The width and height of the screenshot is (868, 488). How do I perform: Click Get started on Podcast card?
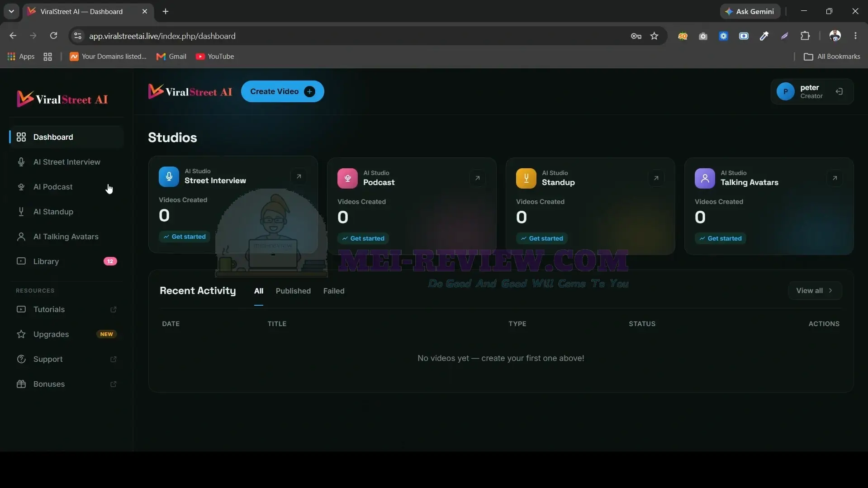click(x=363, y=238)
